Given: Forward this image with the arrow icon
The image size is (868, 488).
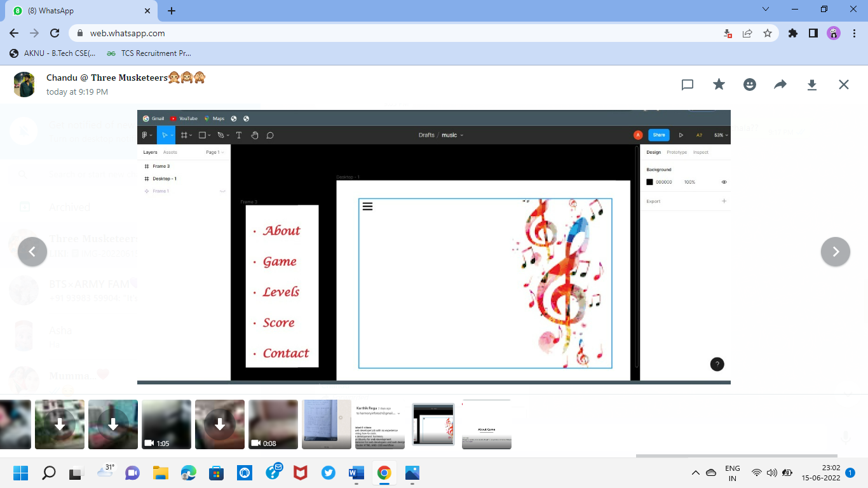Looking at the screenshot, I should coord(780,85).
